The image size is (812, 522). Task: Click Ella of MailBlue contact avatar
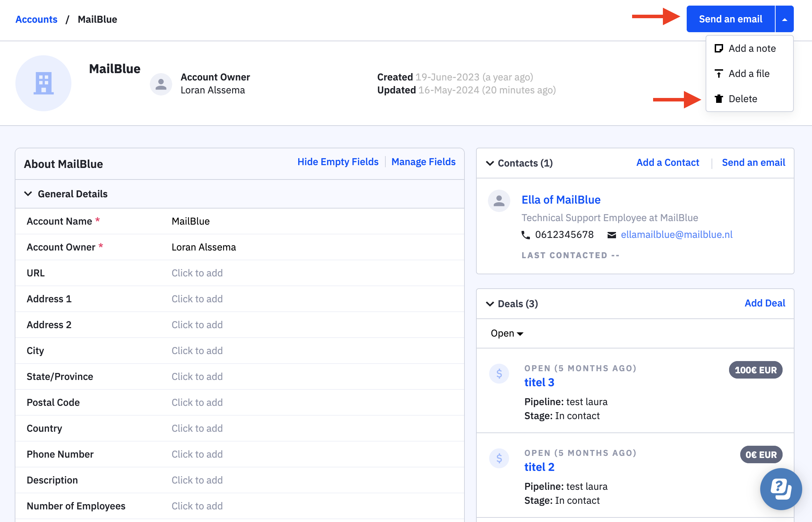click(x=499, y=201)
